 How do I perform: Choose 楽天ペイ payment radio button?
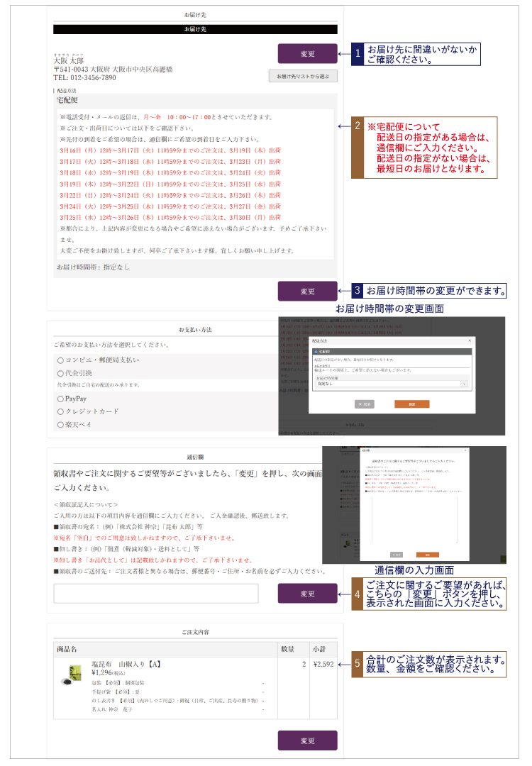[x=60, y=424]
